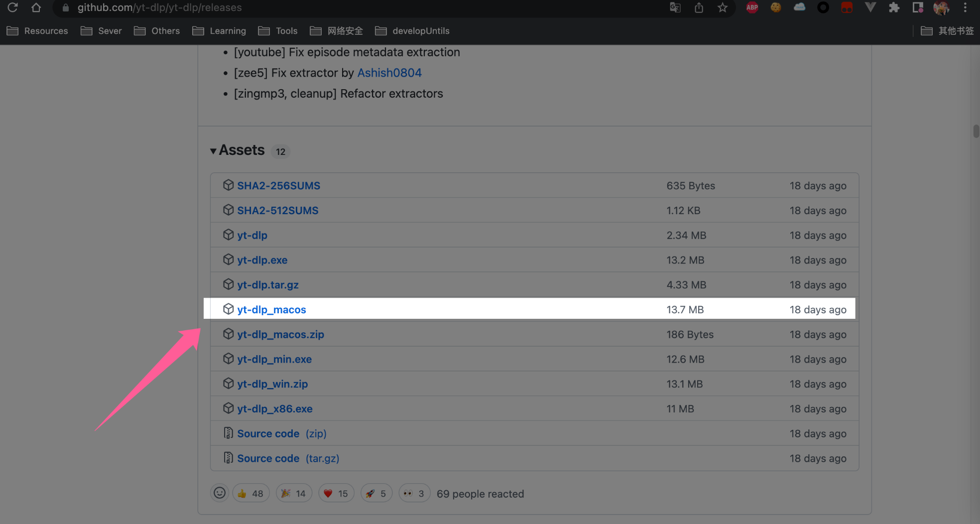This screenshot has width=980, height=524.
Task: Toggle the thumbs up reaction with 48
Action: (250, 493)
